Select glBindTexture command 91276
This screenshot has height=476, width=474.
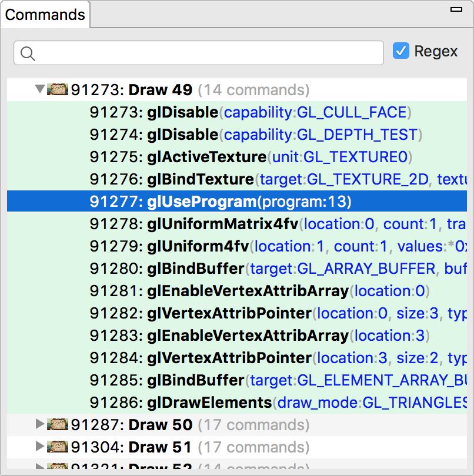237,179
